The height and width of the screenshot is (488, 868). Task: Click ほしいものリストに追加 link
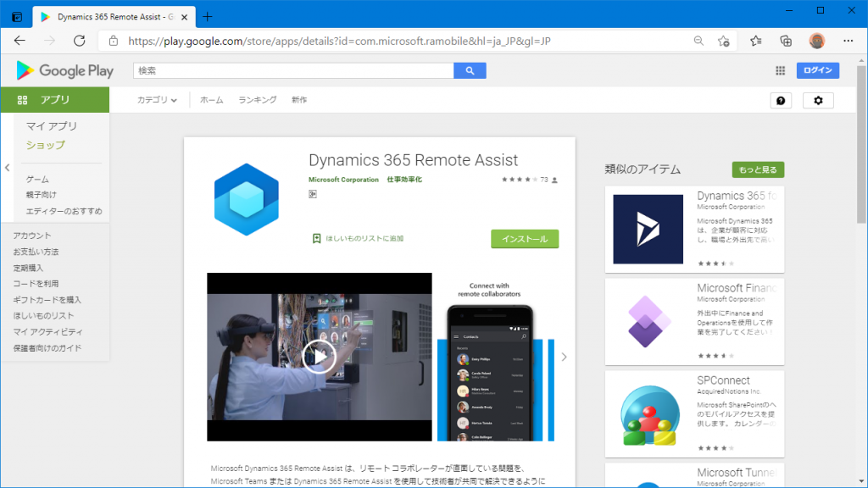364,238
